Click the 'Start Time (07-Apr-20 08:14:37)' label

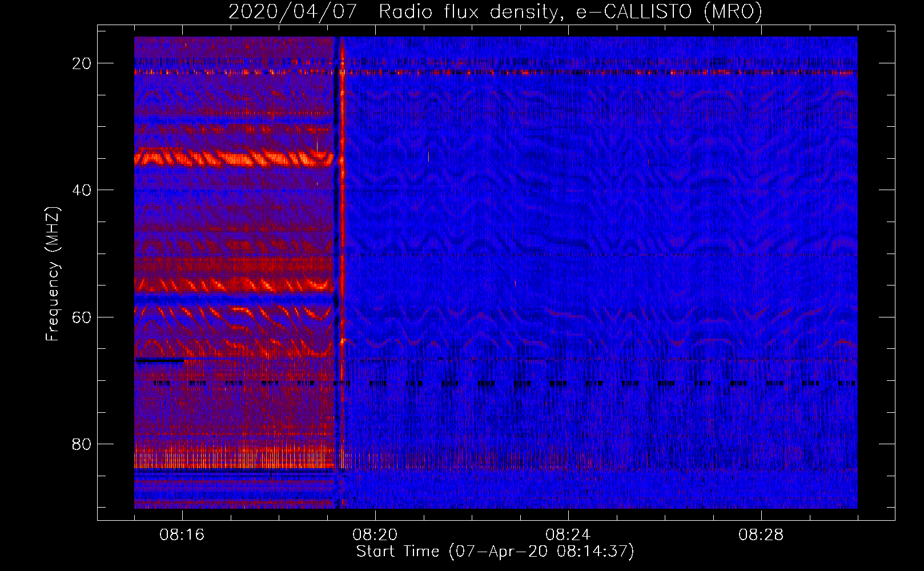pos(495,552)
